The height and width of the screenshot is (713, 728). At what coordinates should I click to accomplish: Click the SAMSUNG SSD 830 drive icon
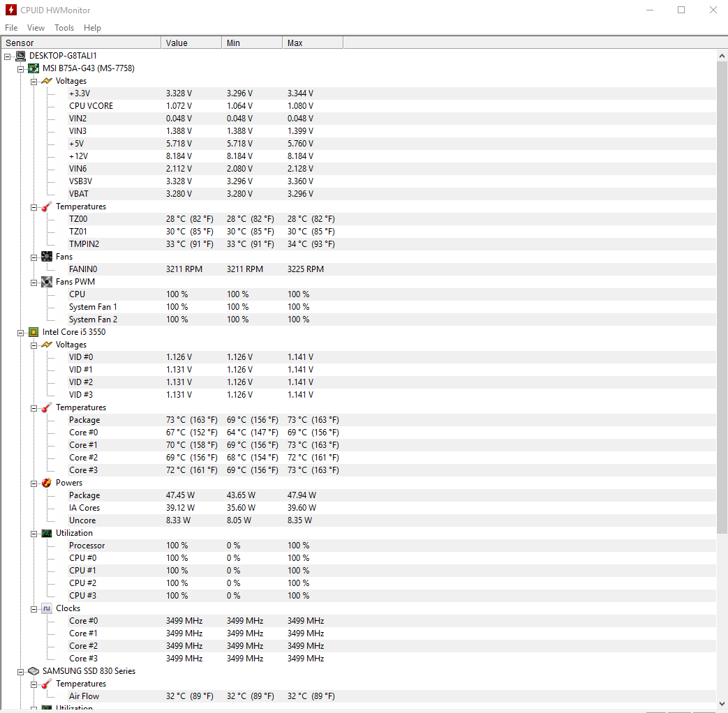[x=34, y=671]
